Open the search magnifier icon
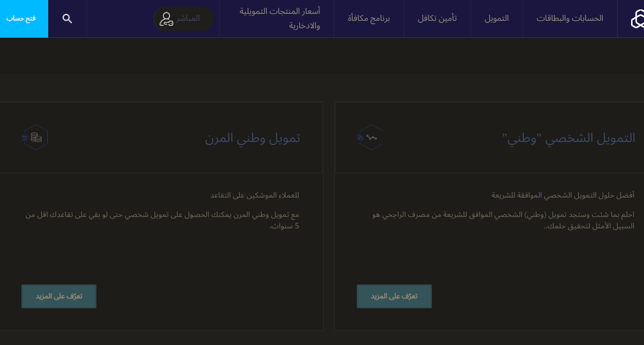 click(68, 19)
